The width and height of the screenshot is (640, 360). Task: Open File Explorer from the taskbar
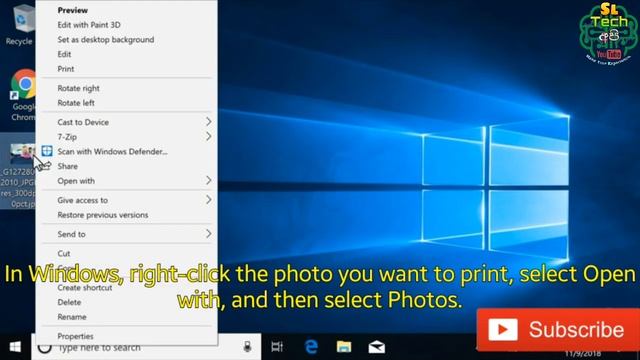344,347
